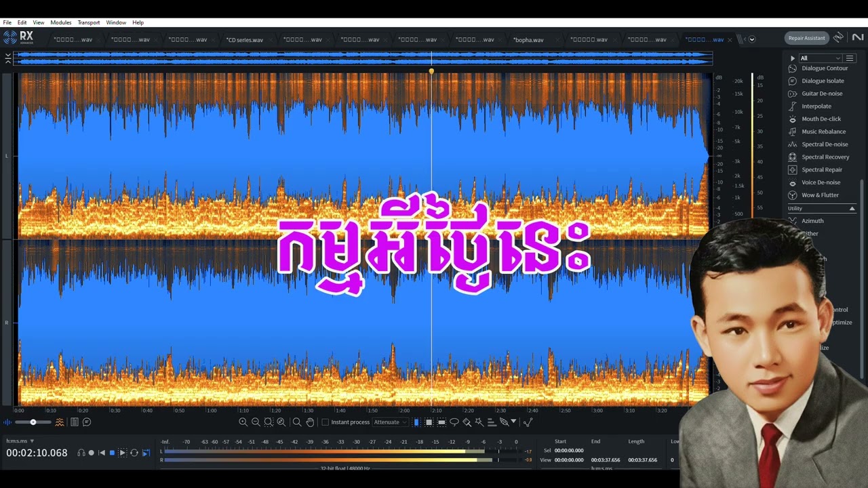Click the zoom in magnifier icon

(243, 422)
